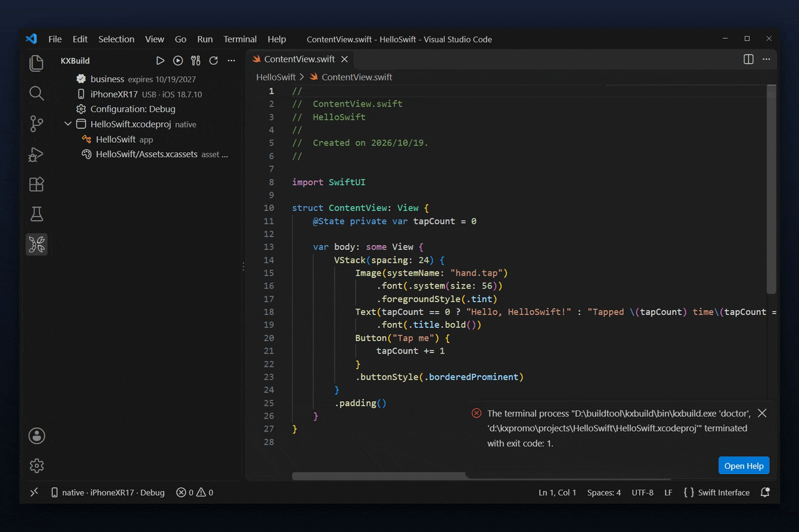Collapse the HelloSwift.xcodeproj tree node
The image size is (799, 532).
tap(68, 124)
